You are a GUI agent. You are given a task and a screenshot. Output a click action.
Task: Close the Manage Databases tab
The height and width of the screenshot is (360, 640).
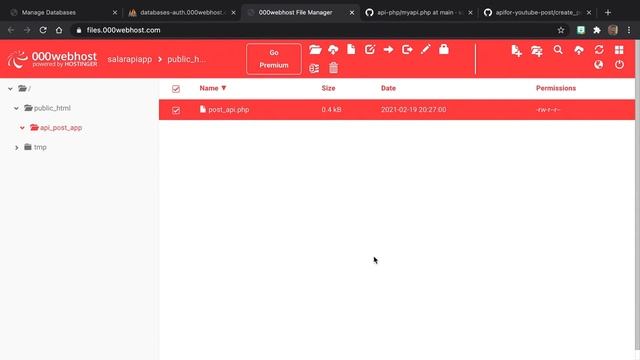115,13
